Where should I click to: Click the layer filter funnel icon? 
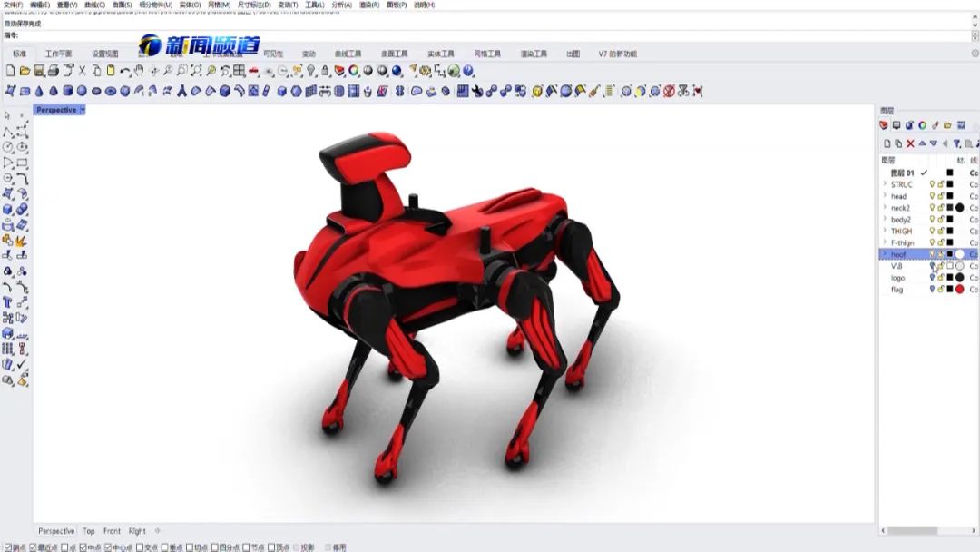pos(957,143)
